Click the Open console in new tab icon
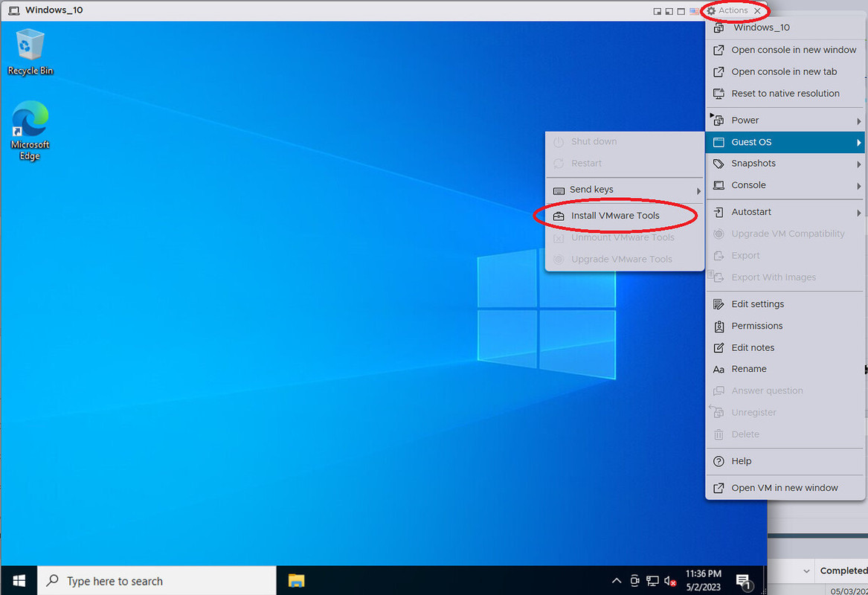The height and width of the screenshot is (595, 868). coord(718,72)
